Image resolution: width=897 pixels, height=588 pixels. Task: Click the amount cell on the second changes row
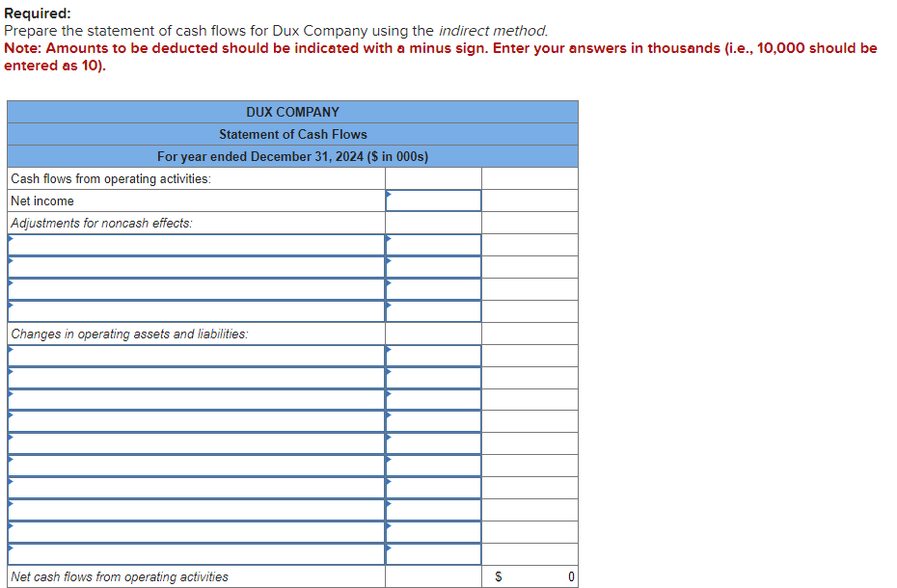pos(432,377)
